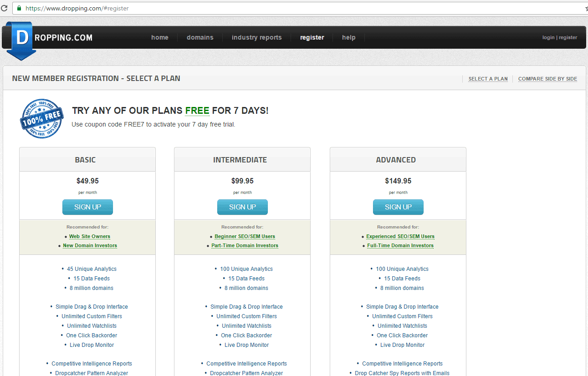Click '8 million domains' in Intermediate plan
The image size is (588, 376).
[x=246, y=288]
